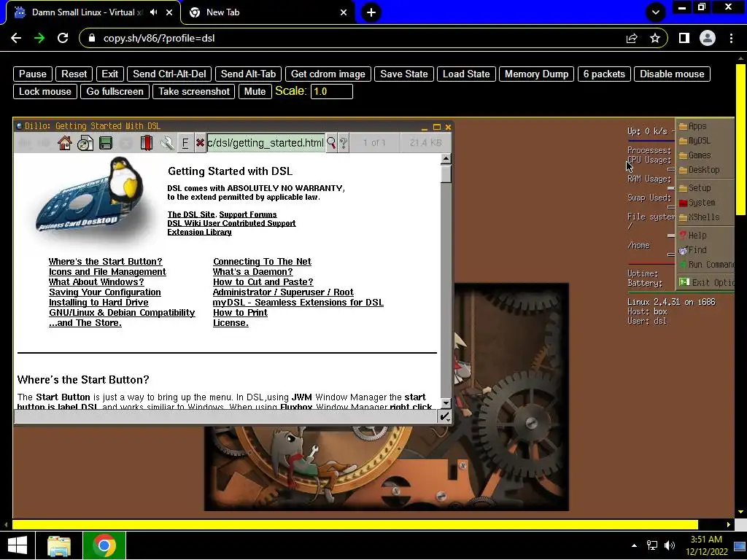Image resolution: width=747 pixels, height=560 pixels.
Task: Click the F file menu button
Action: pyautogui.click(x=185, y=143)
